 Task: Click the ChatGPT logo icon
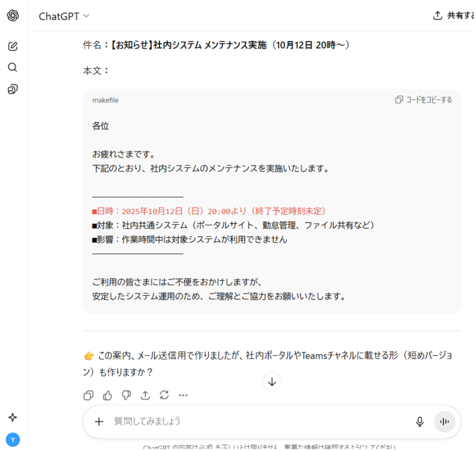[12, 16]
